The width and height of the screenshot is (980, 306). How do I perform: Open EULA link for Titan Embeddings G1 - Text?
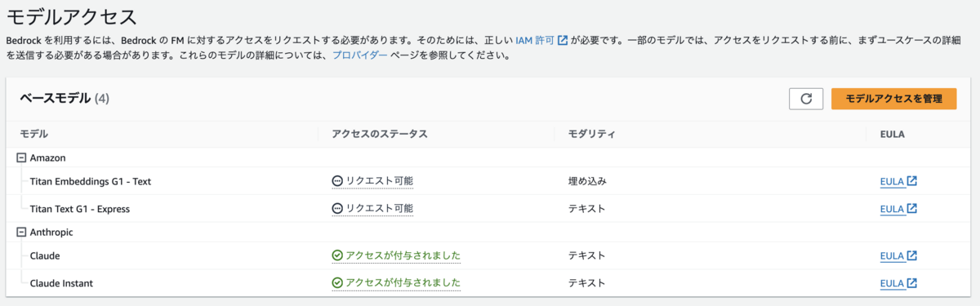tap(898, 181)
